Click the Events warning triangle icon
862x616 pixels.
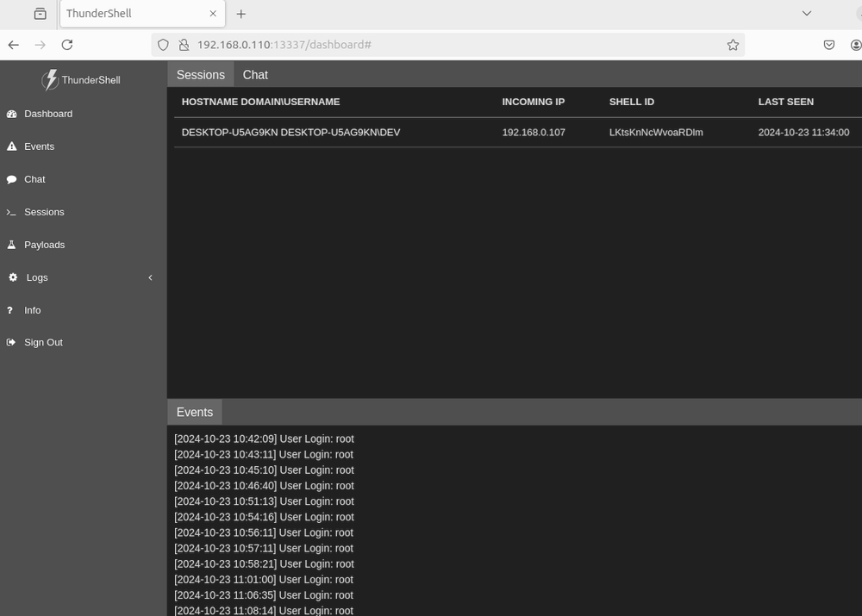point(11,146)
